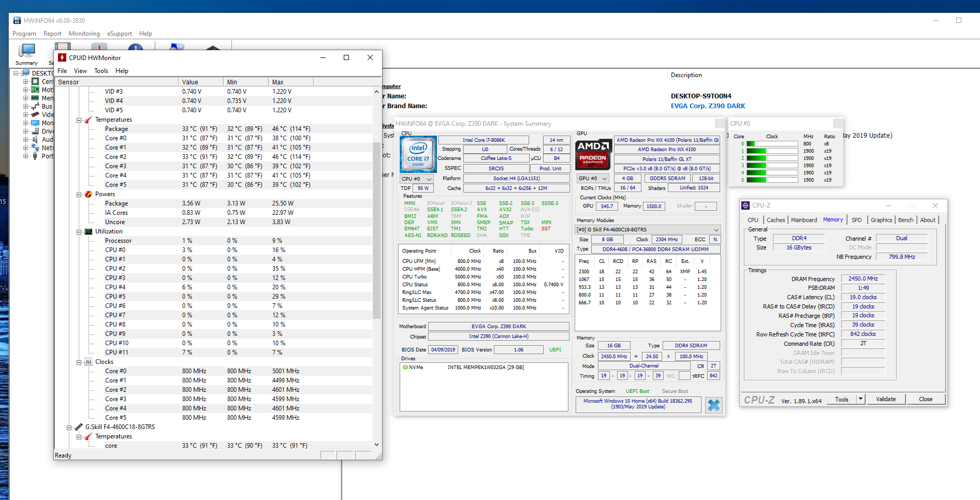Click the Clocks icon in HWMonitor
The width and height of the screenshot is (980, 500).
(89, 362)
